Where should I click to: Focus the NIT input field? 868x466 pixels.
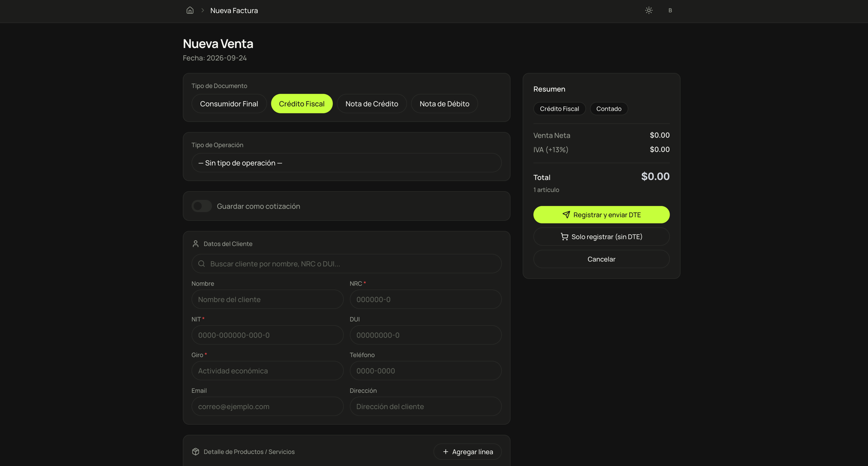click(x=267, y=335)
